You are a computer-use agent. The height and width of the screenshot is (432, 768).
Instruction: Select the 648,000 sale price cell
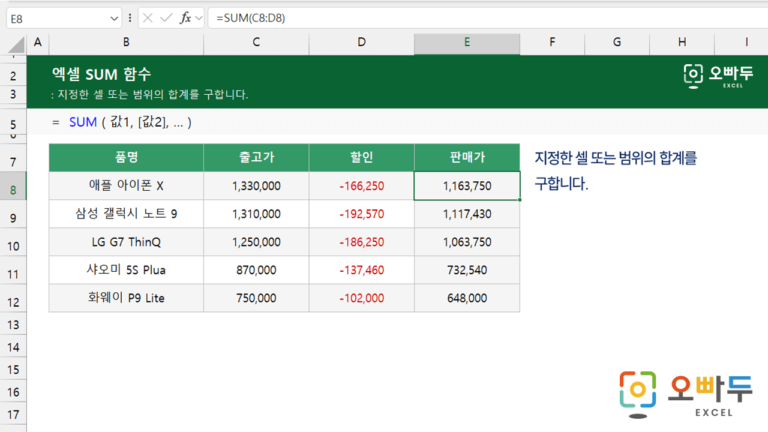467,298
